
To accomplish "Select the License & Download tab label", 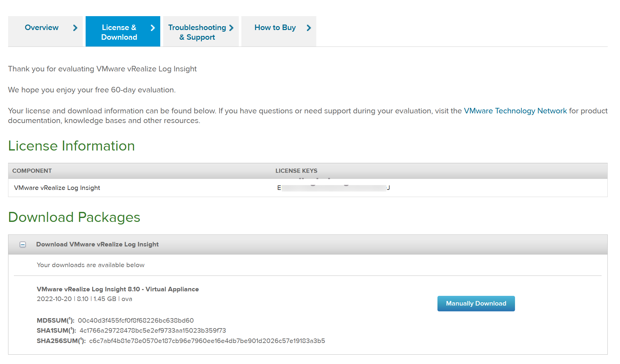I will 119,32.
